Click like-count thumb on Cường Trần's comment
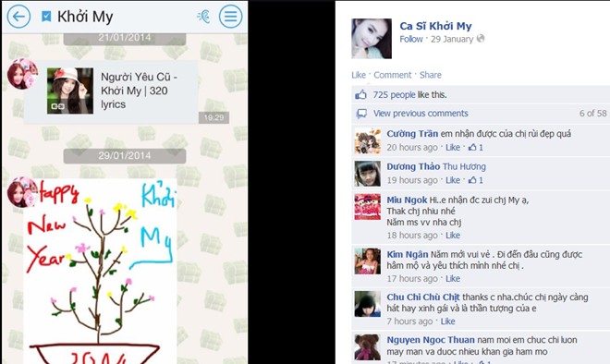 click(x=472, y=147)
